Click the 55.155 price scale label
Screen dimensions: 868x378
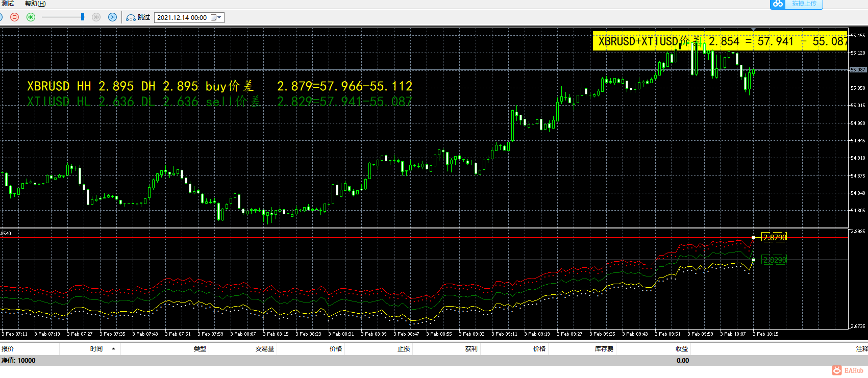pos(858,36)
